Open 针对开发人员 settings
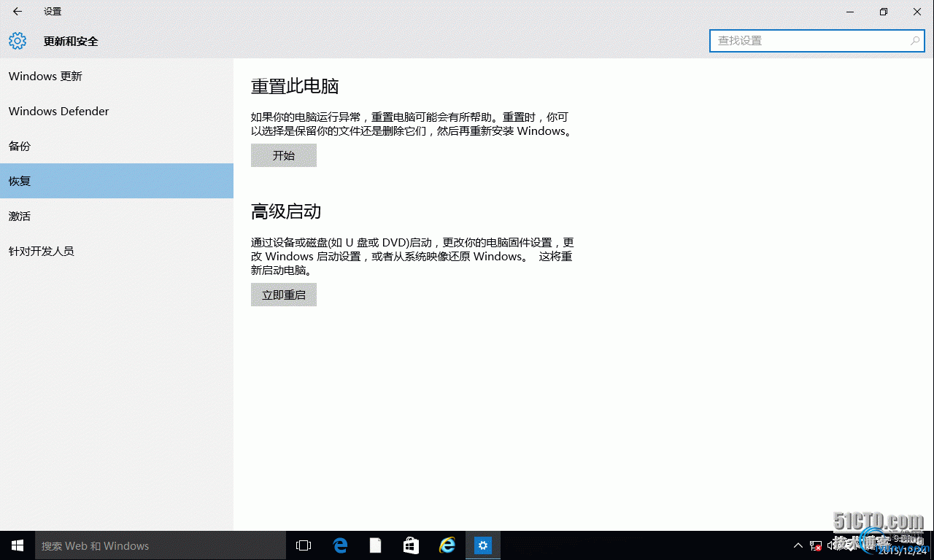Screen dimensions: 934x560 [117, 251]
